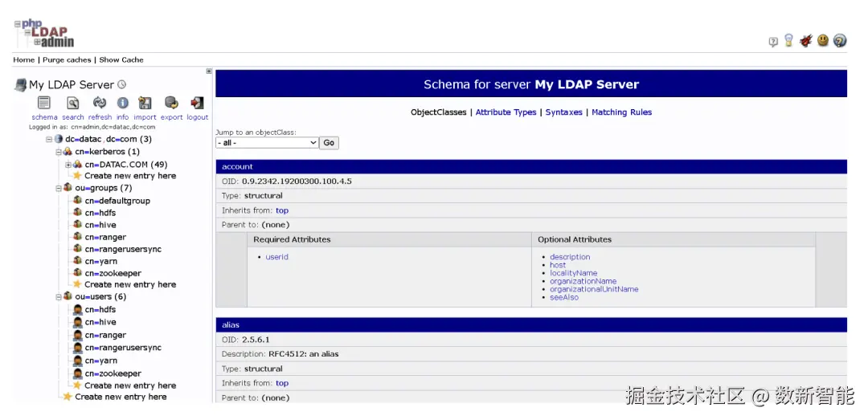The image size is (868, 420).
Task: Collapse the dc=datac,dc=com tree node
Action: click(49, 139)
